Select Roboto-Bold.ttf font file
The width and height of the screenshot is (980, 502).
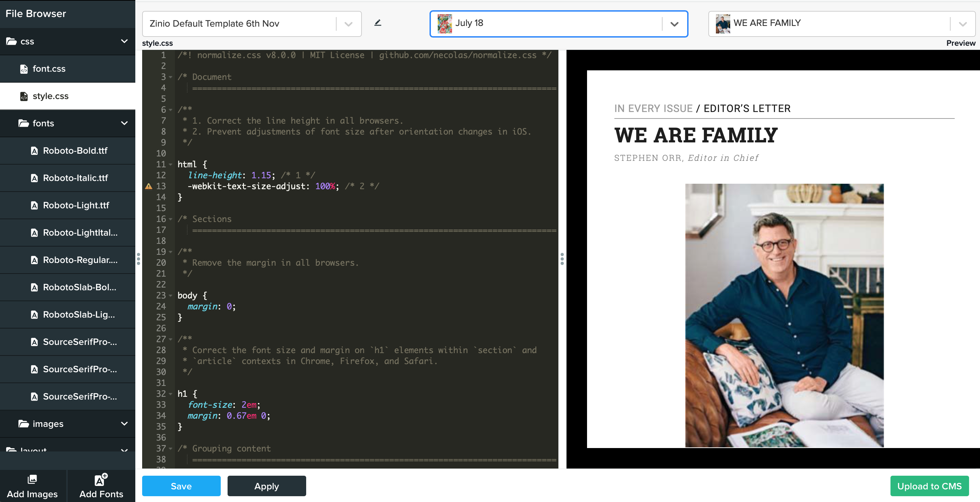[68, 151]
